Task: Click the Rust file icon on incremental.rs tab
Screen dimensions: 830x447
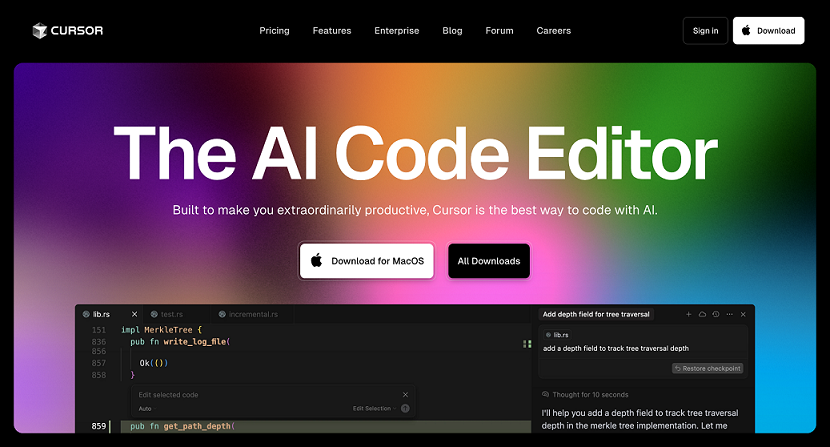Action: (x=222, y=314)
